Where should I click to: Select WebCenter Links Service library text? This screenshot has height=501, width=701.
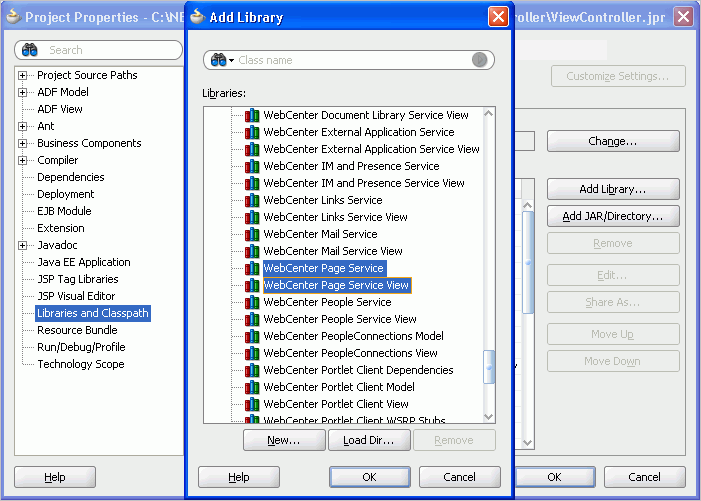point(323,200)
